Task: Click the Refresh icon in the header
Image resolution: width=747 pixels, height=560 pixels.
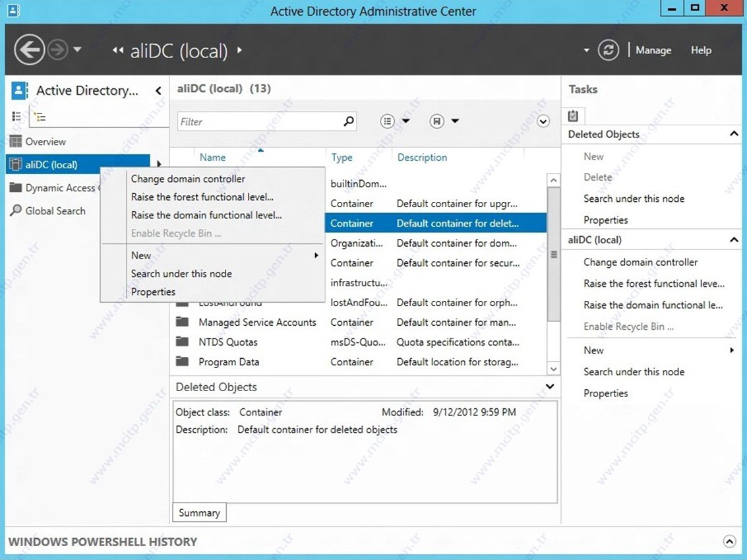Action: 609,50
